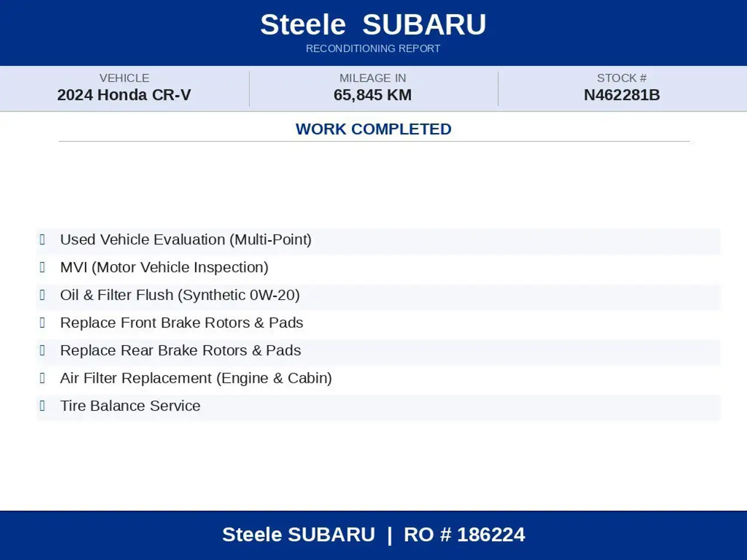Click the 65,845 KM mileage value
Image resolution: width=747 pixels, height=560 pixels.
(373, 95)
